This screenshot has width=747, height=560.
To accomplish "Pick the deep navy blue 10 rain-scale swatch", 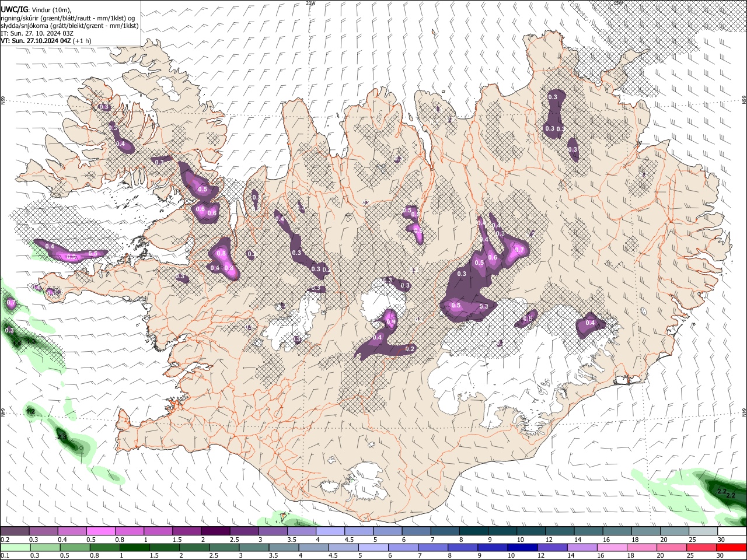I will point(522,547).
